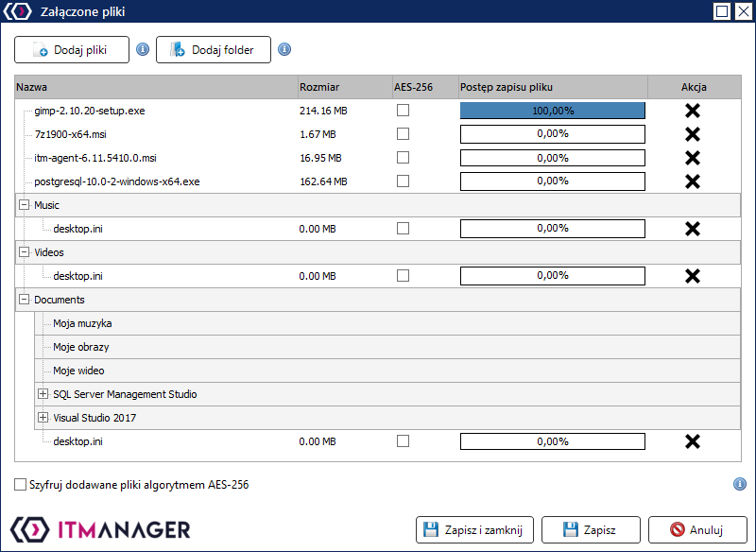Delete postgresql-10.0-2-windows-x64.exe via X icon
The image size is (756, 552).
[693, 181]
